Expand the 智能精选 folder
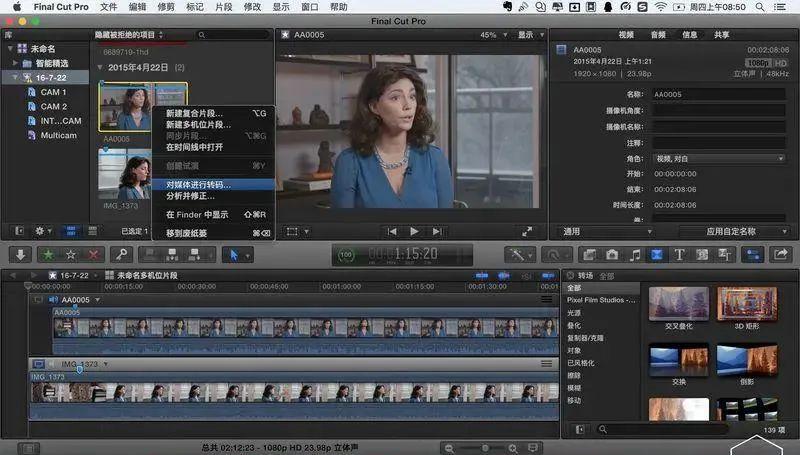Viewport: 800px width, 455px height. click(x=15, y=63)
